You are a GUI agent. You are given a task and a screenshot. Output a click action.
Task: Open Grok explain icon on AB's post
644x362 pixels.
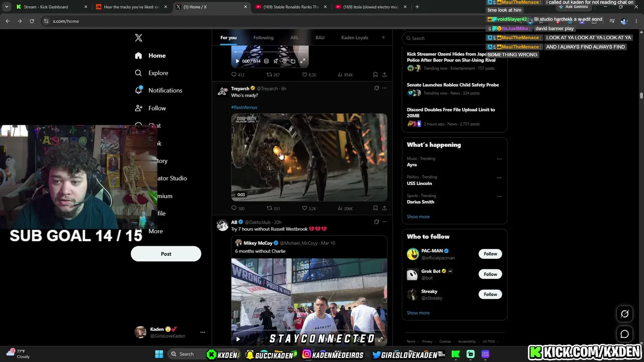click(376, 222)
